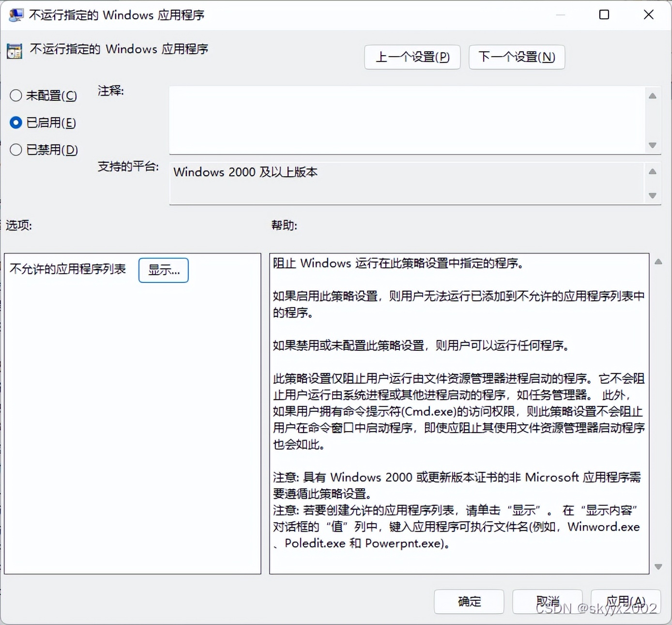Click the policy document icon beside the header
The width and height of the screenshot is (672, 625).
[x=14, y=50]
